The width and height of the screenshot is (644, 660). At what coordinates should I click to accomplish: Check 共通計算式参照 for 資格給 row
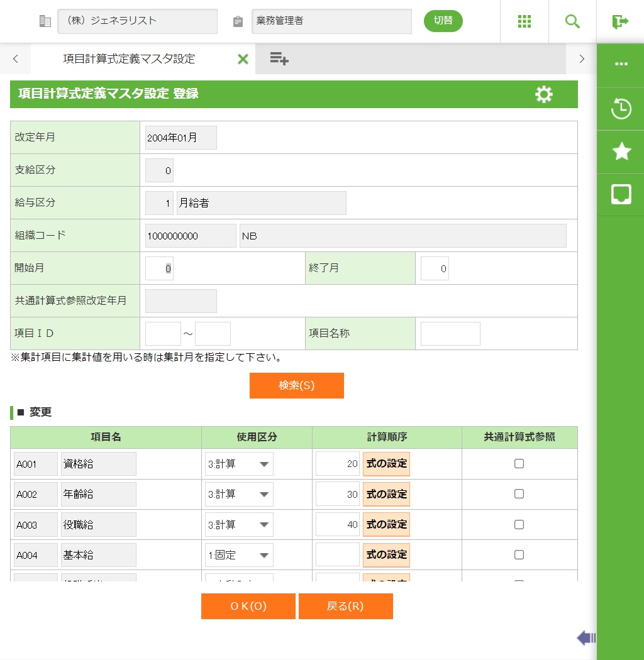pyautogui.click(x=519, y=464)
